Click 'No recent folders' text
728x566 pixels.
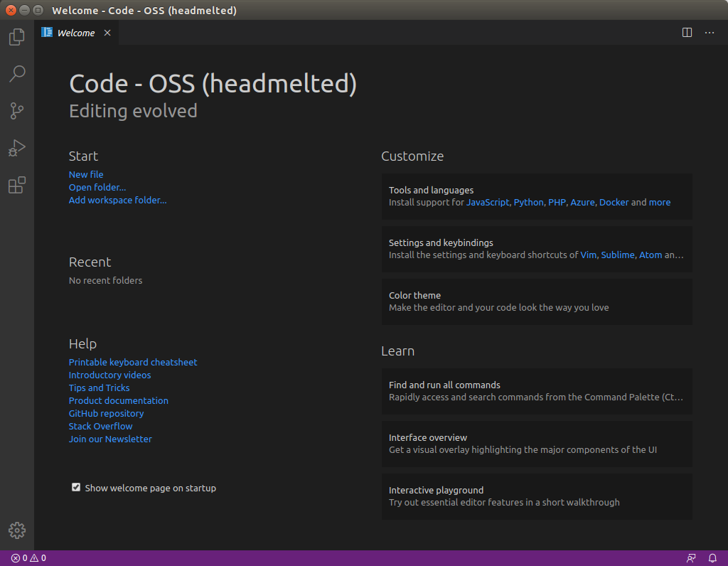coord(105,280)
